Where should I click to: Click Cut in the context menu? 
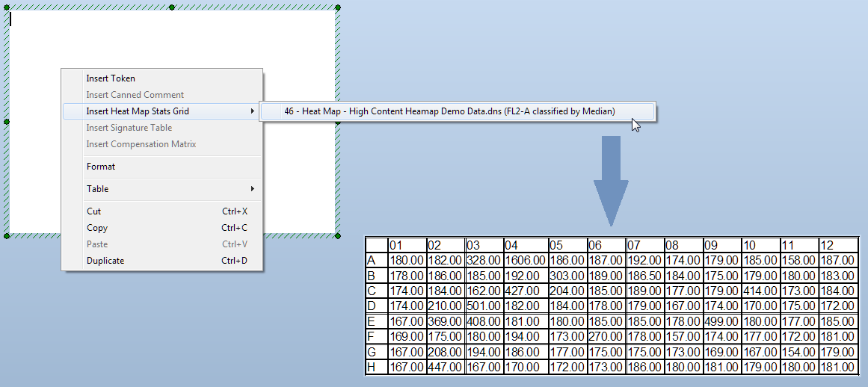point(93,211)
